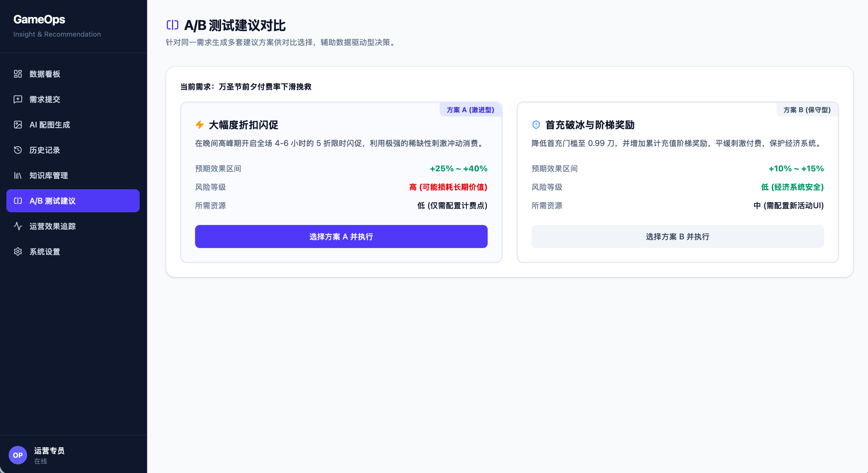Click the 运营专员 user name
Image resolution: width=868 pixels, height=473 pixels.
[49, 451]
